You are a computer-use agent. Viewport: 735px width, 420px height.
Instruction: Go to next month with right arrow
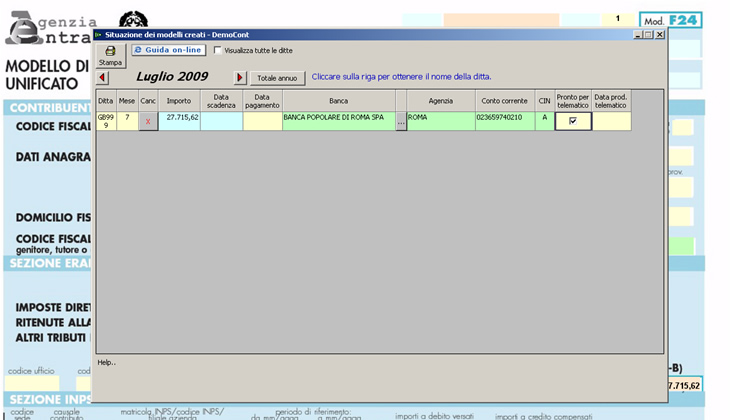coord(240,77)
